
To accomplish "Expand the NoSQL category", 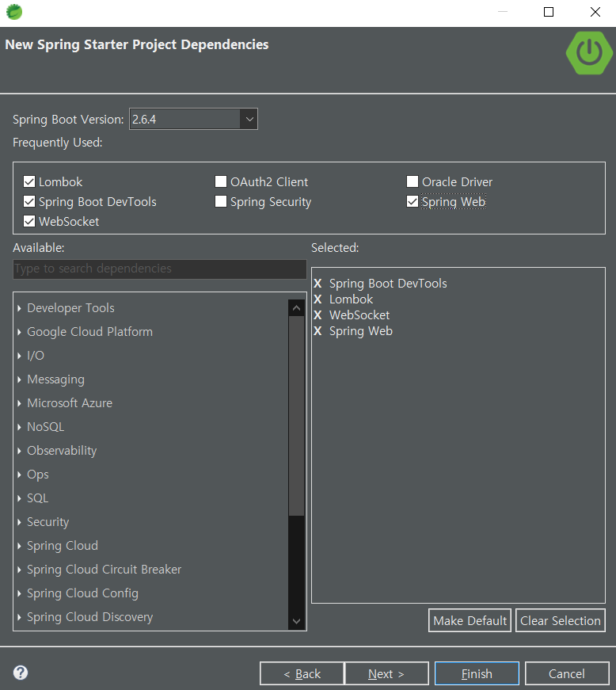I will (x=19, y=427).
